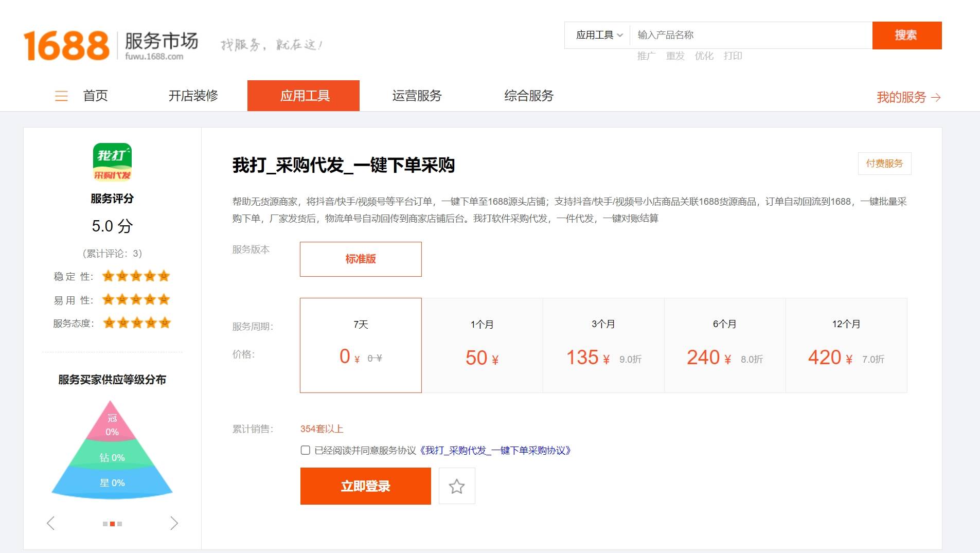The width and height of the screenshot is (980, 553).
Task: Click the 8.0折 discount label
Action: pyautogui.click(x=752, y=360)
